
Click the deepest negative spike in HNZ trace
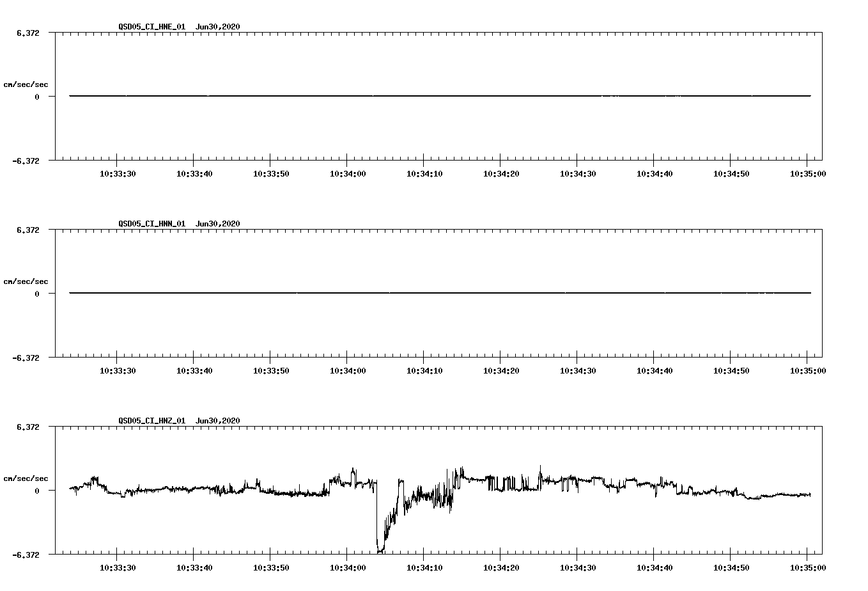380,550
